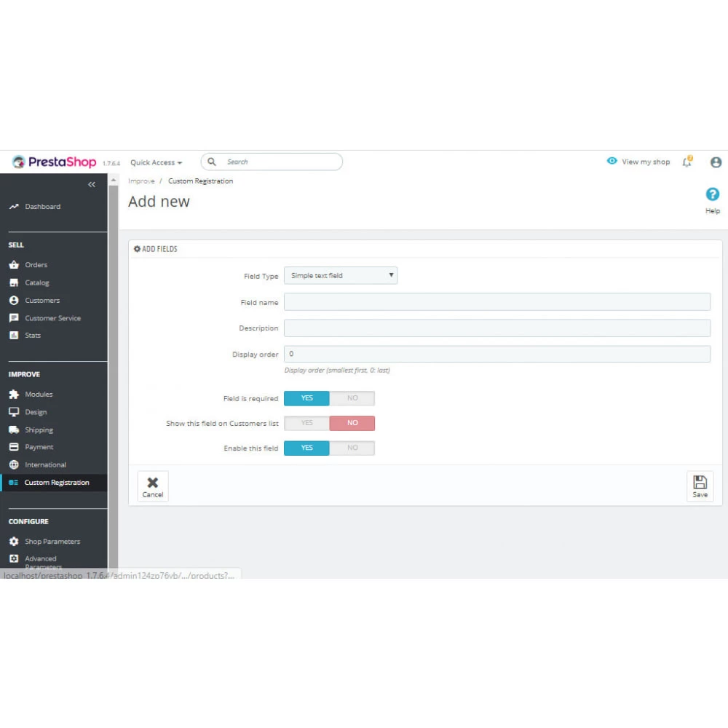The image size is (728, 728).
Task: Click the Improve breadcrumb link
Action: [x=141, y=181]
